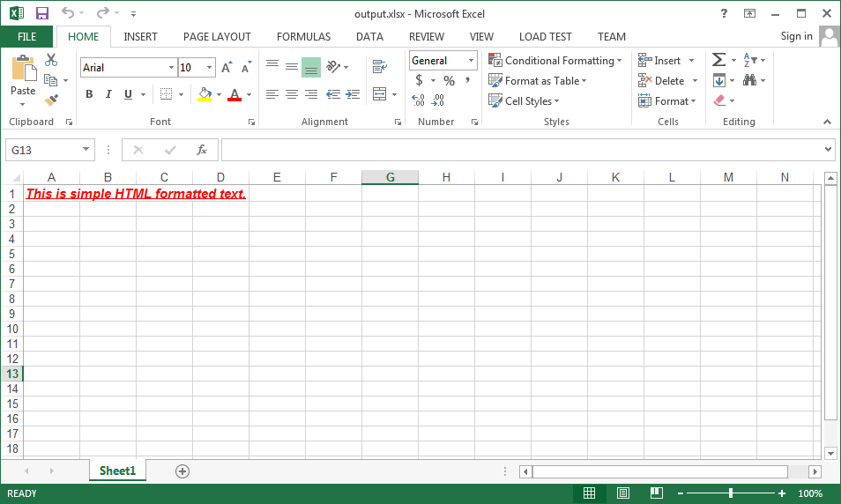The width and height of the screenshot is (841, 504).
Task: Toggle Italic formatting
Action: tap(108, 94)
